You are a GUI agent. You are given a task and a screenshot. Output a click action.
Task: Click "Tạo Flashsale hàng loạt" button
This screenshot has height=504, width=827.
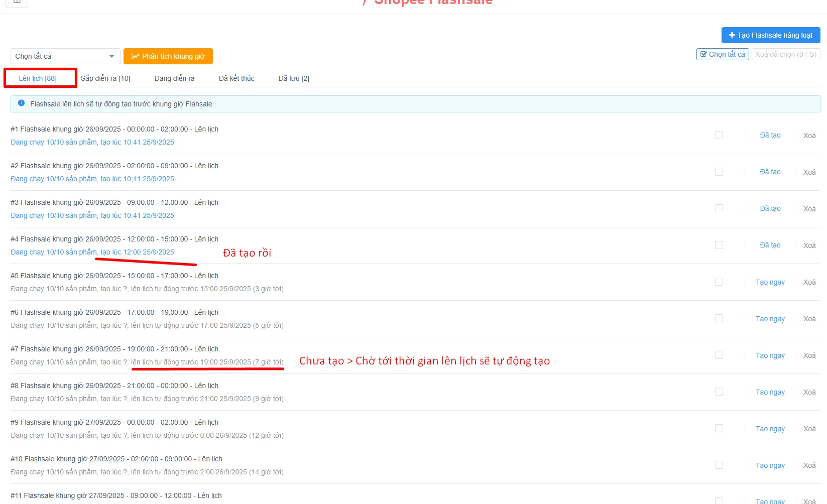pos(771,35)
